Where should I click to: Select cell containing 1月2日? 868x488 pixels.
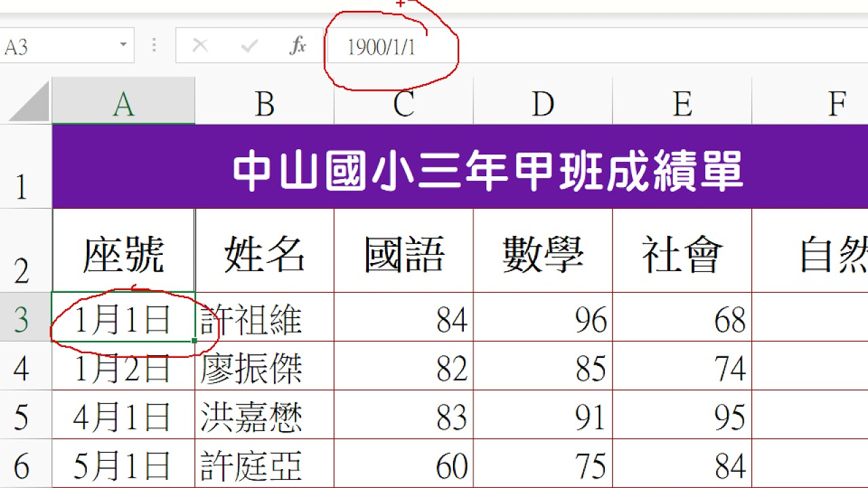pyautogui.click(x=123, y=365)
